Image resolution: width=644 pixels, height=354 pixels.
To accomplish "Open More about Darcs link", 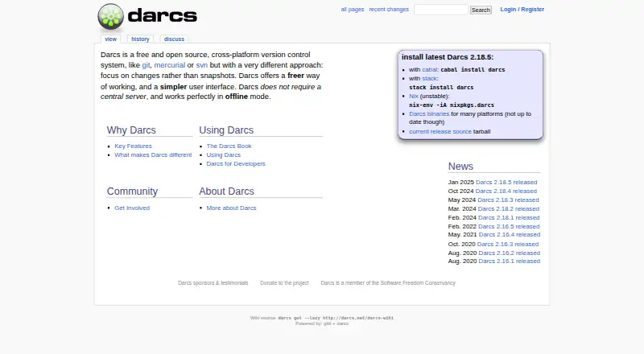I will pyautogui.click(x=231, y=208).
